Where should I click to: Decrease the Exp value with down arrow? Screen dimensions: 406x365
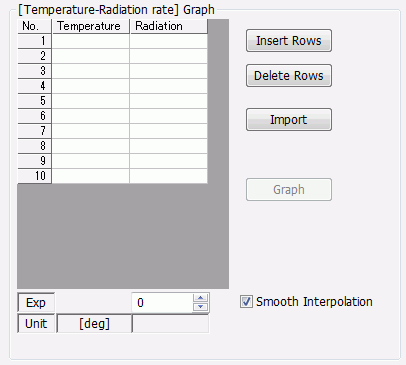tap(200, 307)
